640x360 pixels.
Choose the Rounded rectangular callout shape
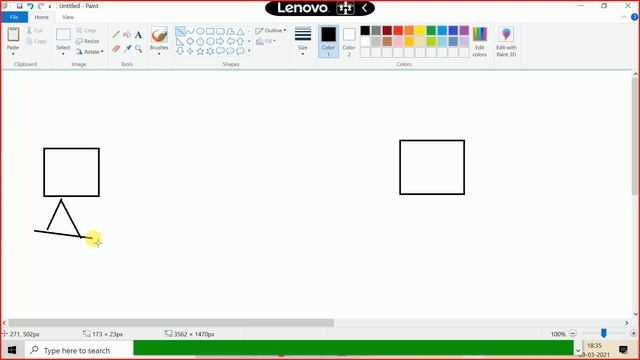point(220,51)
